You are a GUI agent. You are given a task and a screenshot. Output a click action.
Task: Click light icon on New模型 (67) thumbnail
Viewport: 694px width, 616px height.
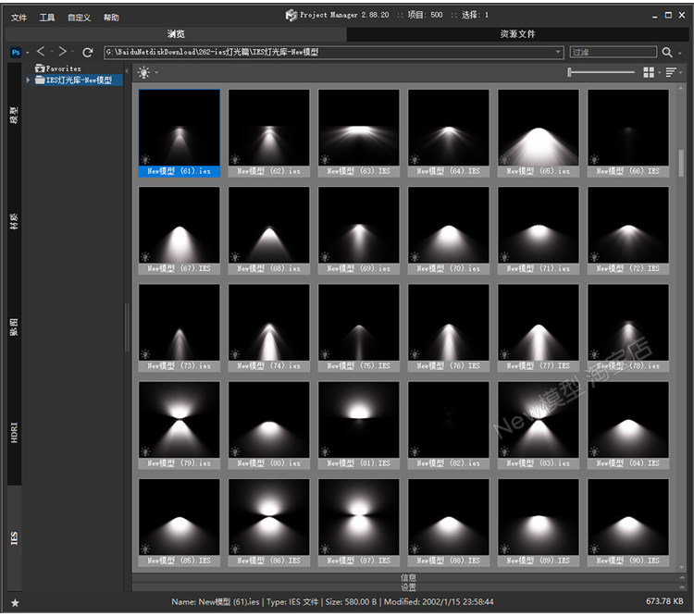coord(145,257)
